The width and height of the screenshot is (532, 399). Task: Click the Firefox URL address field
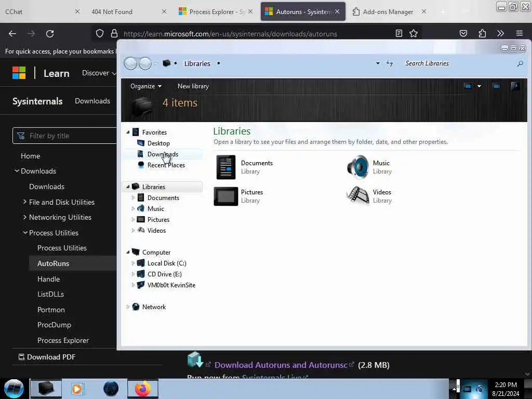tap(256, 34)
